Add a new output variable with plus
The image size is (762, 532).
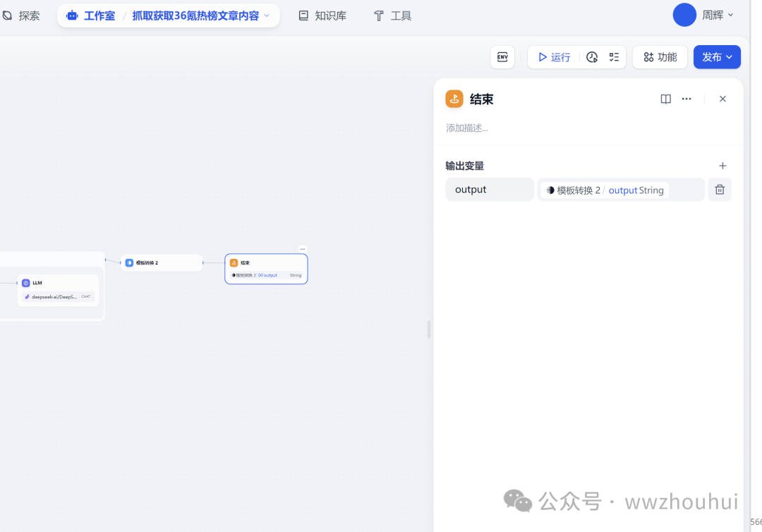click(x=722, y=166)
